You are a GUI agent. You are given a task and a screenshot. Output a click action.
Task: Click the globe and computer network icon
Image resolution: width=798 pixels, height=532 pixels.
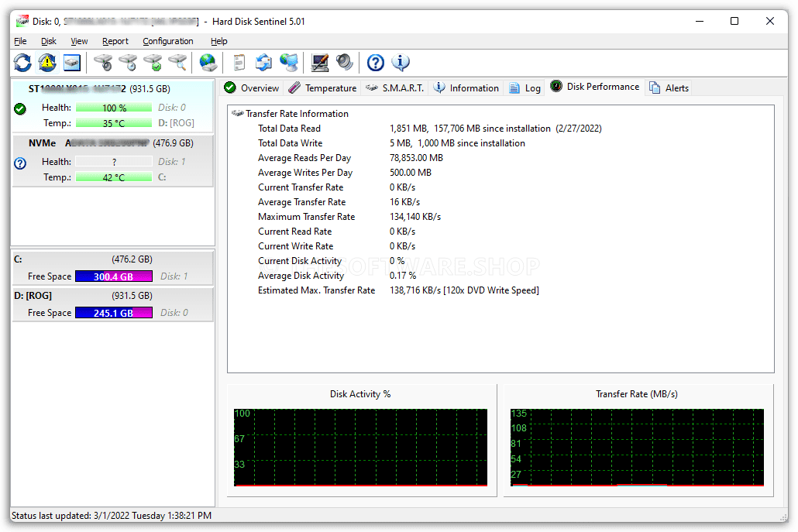(288, 63)
